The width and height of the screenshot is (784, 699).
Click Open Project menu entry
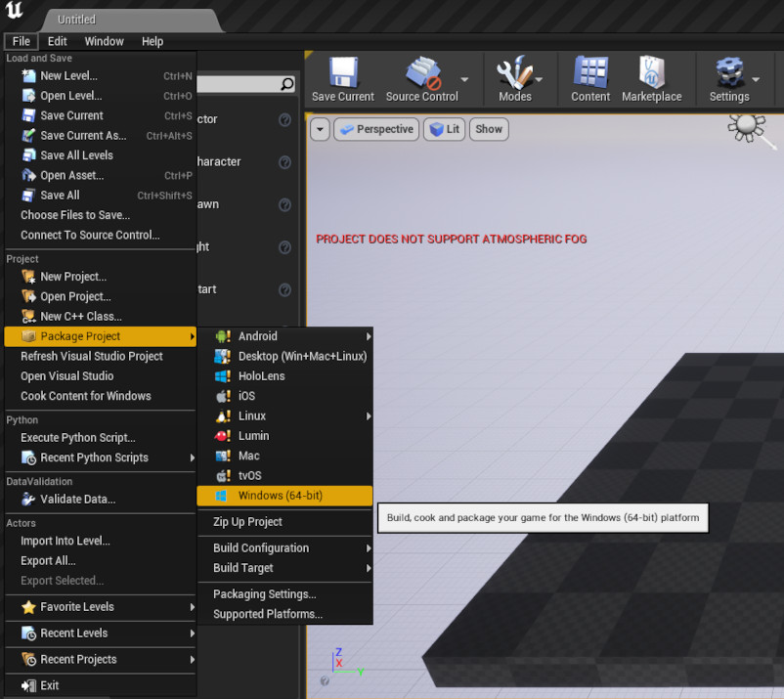pos(100,296)
